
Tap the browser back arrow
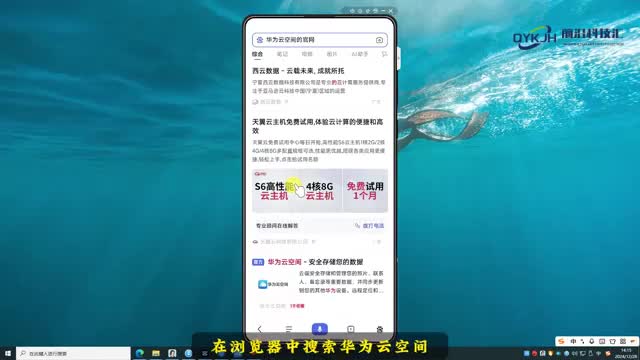(260, 329)
